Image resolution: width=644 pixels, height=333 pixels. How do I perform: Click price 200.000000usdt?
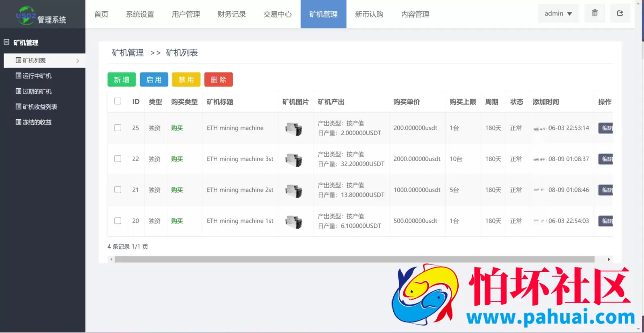(x=415, y=128)
